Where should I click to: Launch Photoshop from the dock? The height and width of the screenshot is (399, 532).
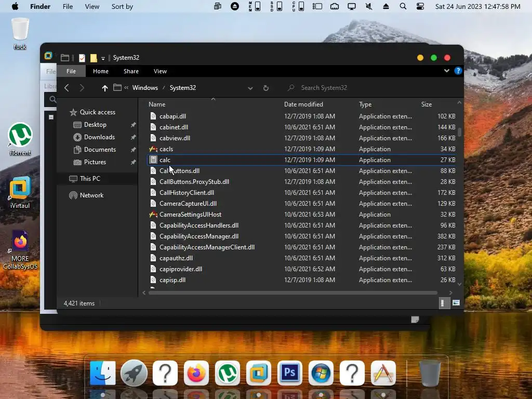coord(290,373)
